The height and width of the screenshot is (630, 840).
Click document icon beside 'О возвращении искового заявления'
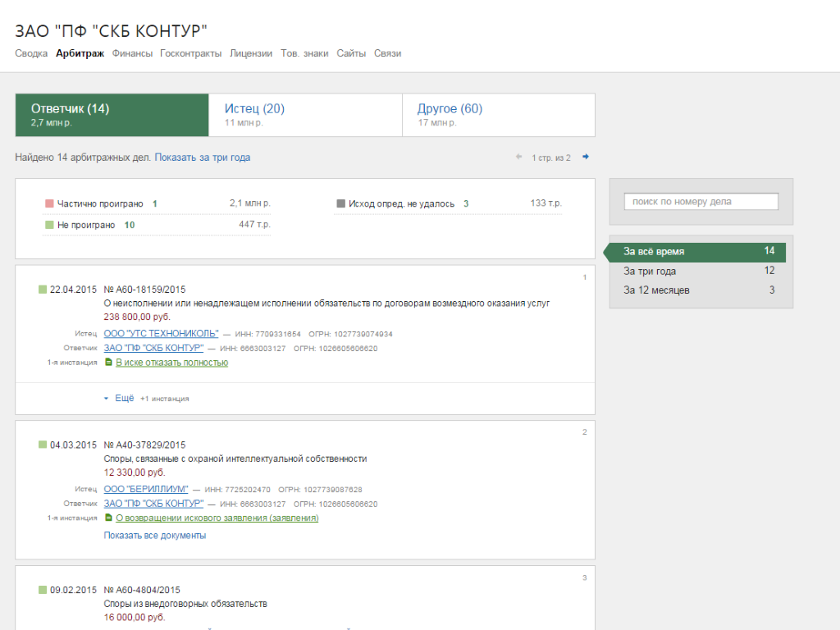click(108, 518)
